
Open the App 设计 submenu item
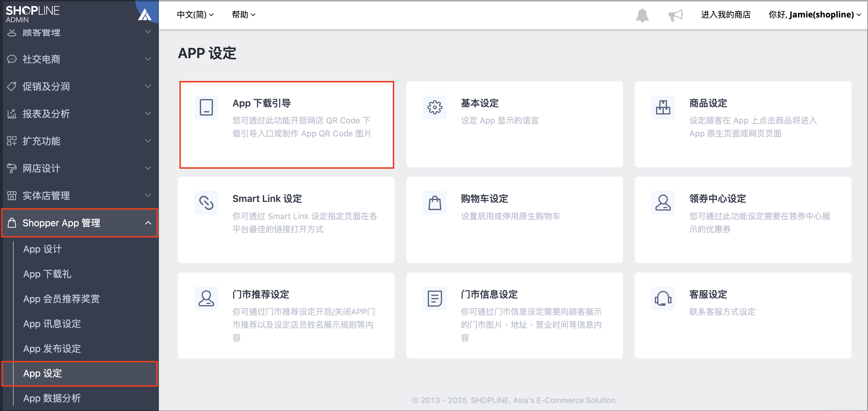42,249
